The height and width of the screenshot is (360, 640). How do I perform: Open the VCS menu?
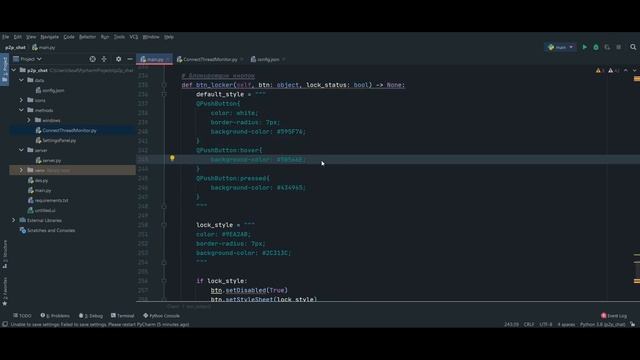click(133, 37)
